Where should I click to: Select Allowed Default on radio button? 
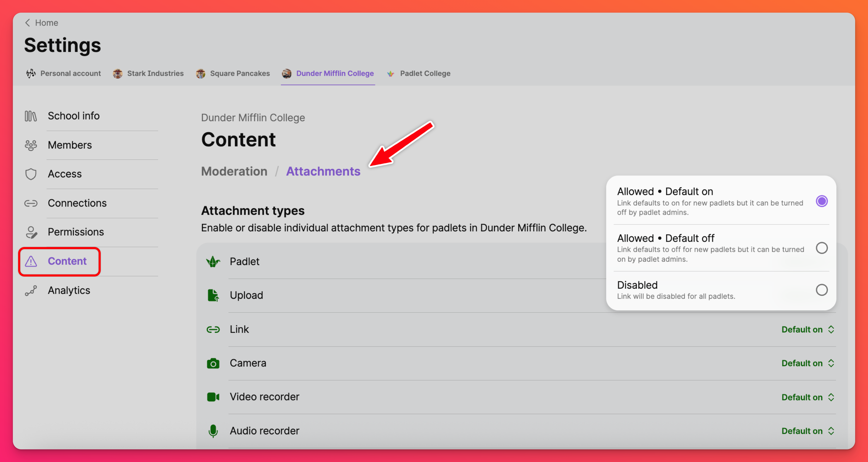821,201
